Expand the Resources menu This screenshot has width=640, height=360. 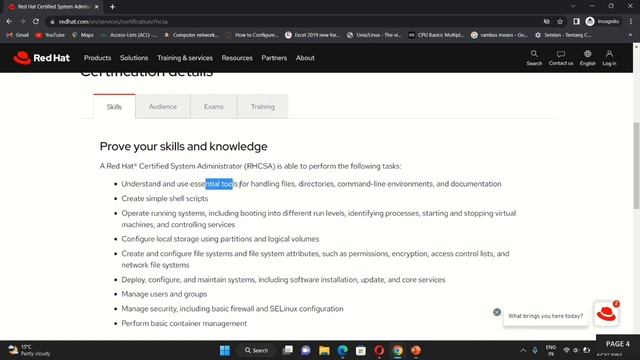(237, 58)
